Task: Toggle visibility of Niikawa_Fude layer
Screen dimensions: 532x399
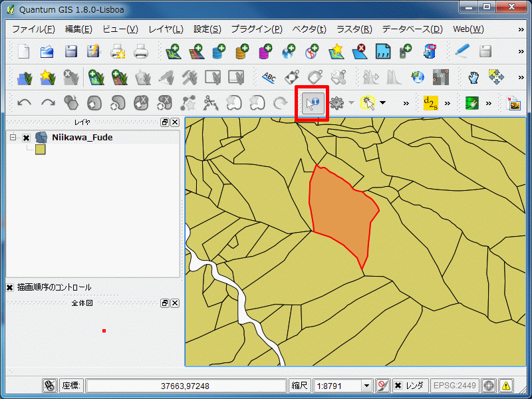Action: coord(27,138)
